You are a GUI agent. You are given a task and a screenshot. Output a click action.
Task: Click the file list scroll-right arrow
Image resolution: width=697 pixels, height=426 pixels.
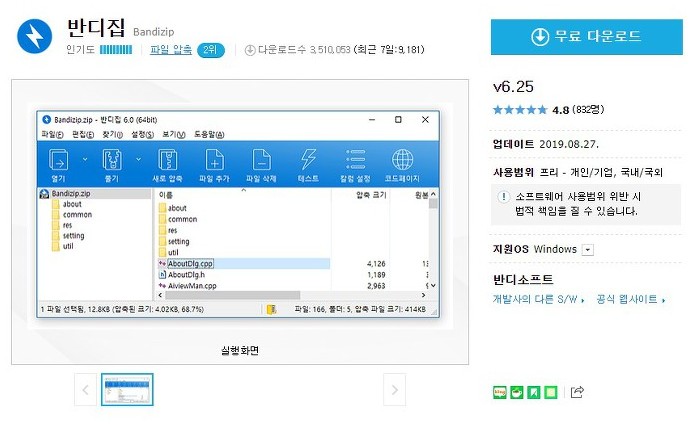pos(423,295)
